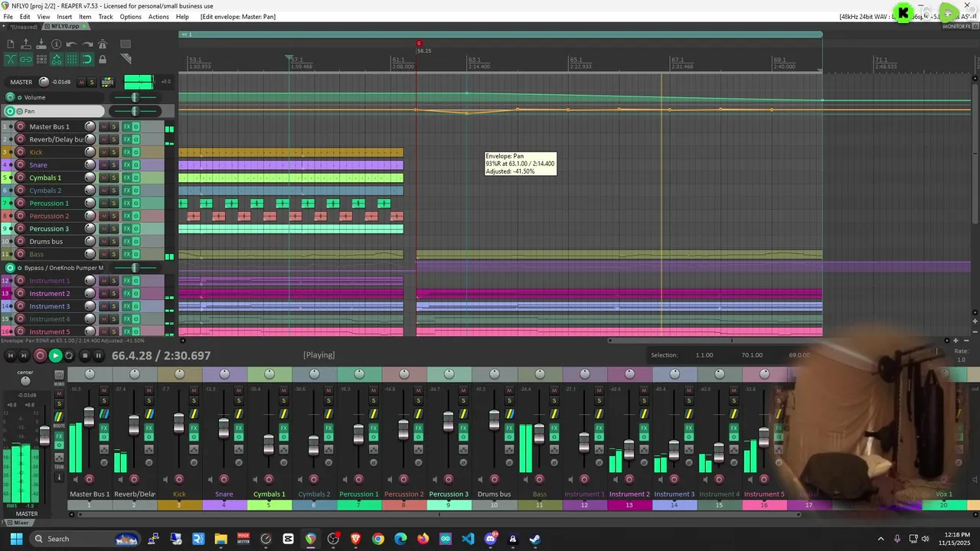Click the New Project toolbar icon
980x551 pixels.
point(11,44)
